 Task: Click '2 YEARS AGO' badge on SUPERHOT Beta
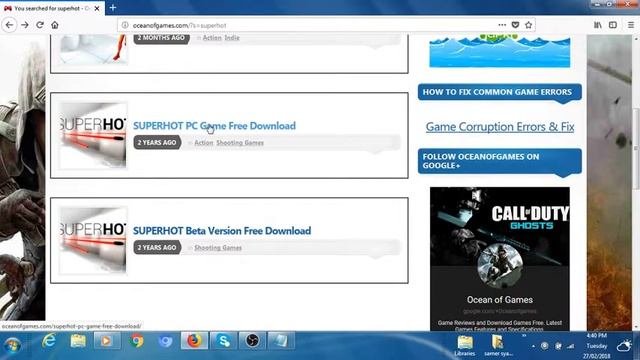pyautogui.click(x=157, y=247)
